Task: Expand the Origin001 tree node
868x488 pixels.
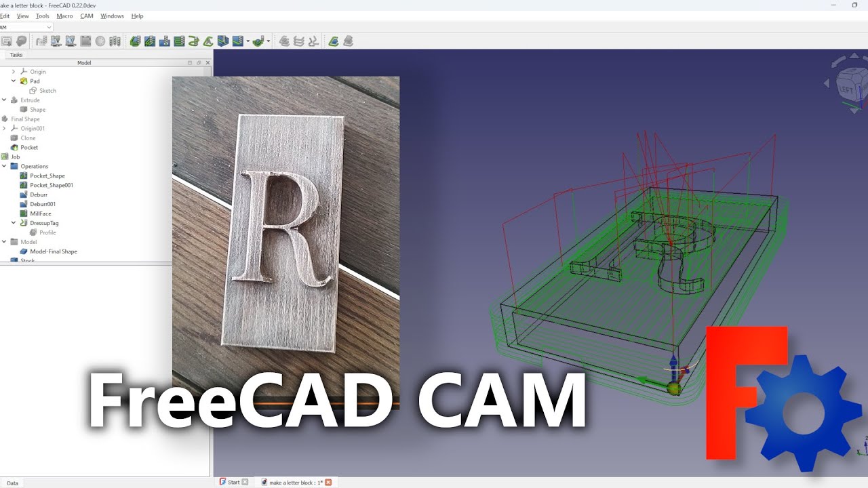Action: (x=4, y=128)
